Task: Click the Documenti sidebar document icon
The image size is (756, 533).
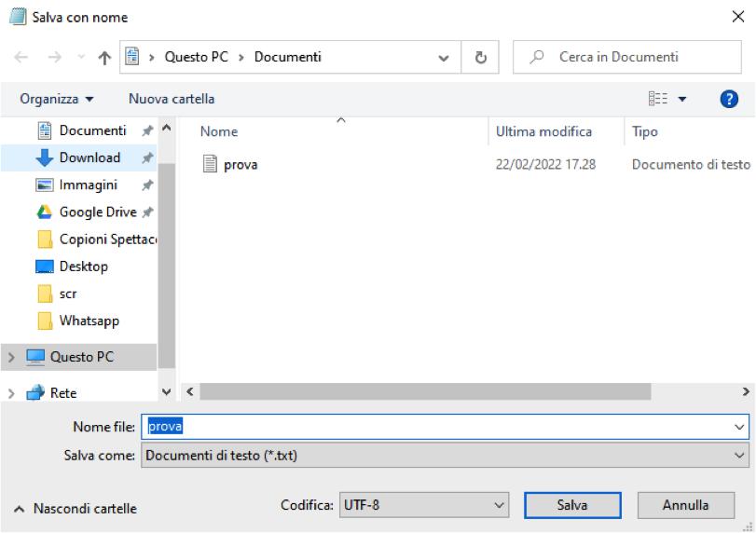Action: (x=45, y=130)
